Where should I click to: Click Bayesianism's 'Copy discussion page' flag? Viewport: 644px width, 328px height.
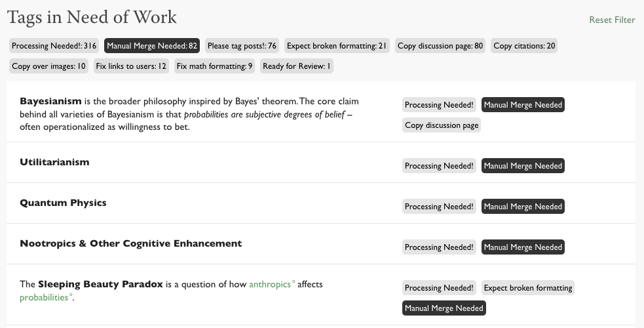click(x=442, y=125)
